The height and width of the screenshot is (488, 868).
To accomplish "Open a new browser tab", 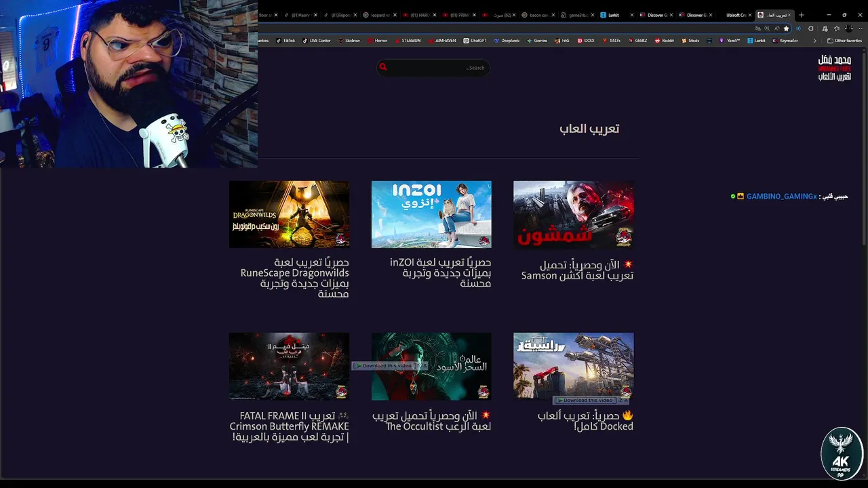I will [x=802, y=15].
